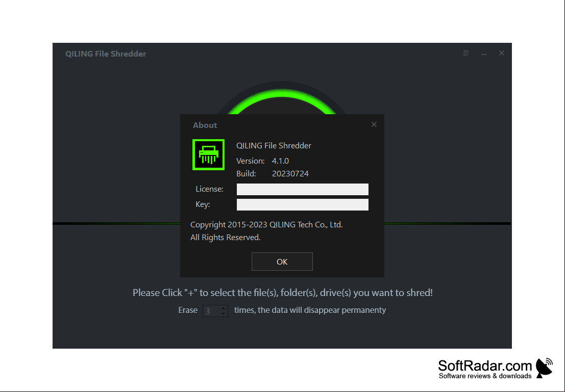Click the "All Rights Reserved." text
The height and width of the screenshot is (392, 565).
225,238
